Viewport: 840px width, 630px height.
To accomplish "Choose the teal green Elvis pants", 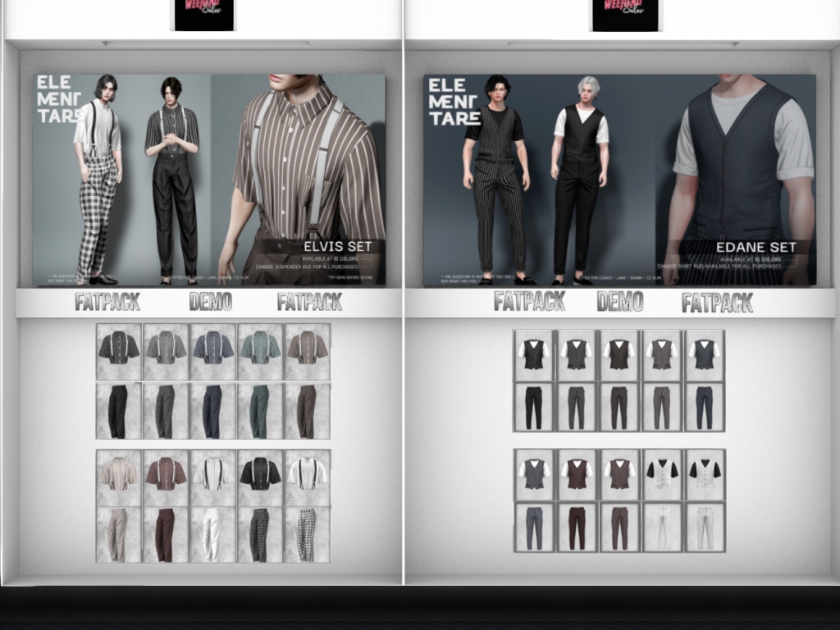I will (x=260, y=410).
